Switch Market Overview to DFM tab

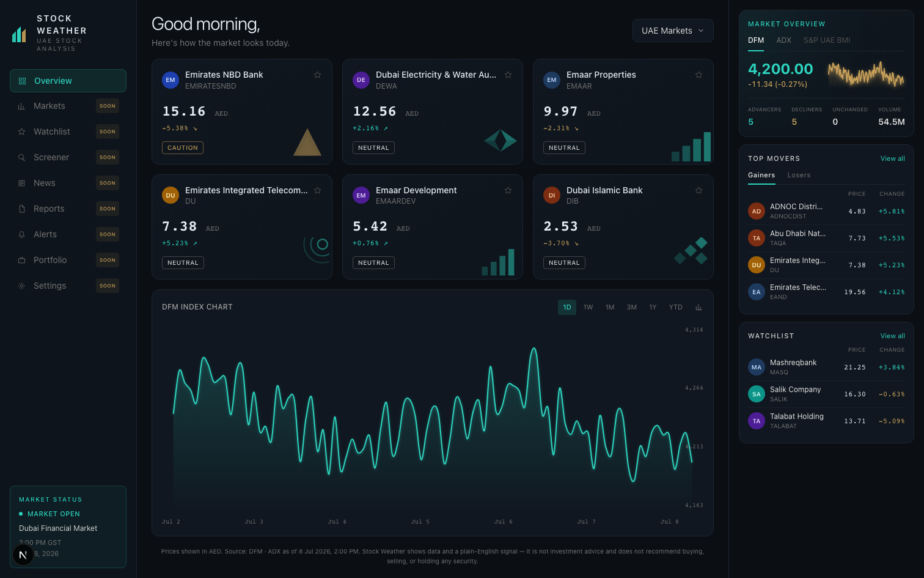(756, 40)
